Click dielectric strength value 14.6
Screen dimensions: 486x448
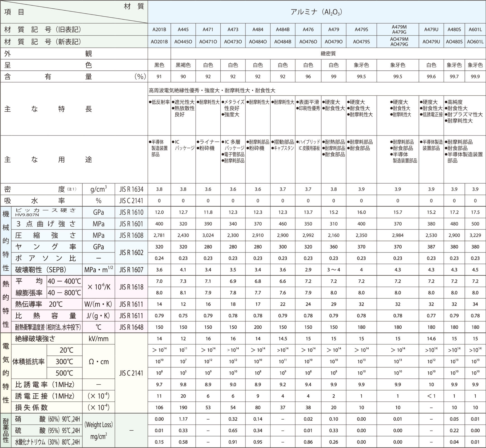click(431, 339)
